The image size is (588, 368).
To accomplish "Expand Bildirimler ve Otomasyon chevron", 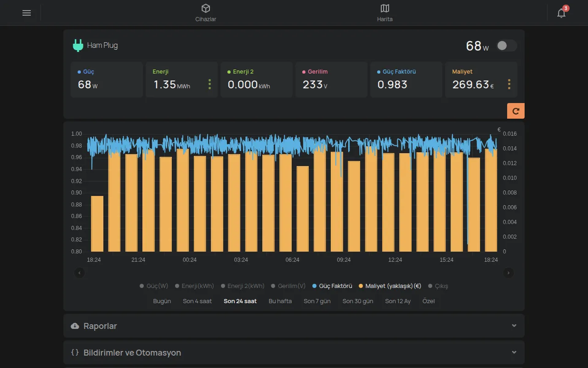I will [514, 352].
